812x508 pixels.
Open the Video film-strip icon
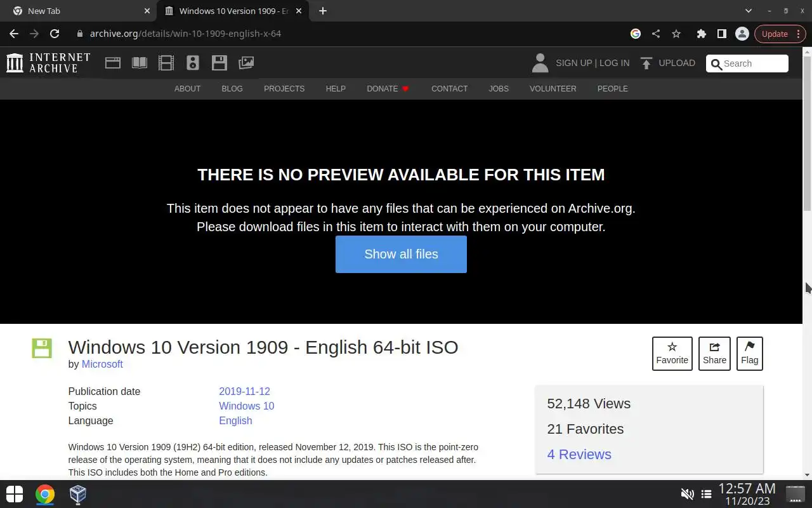pos(166,63)
